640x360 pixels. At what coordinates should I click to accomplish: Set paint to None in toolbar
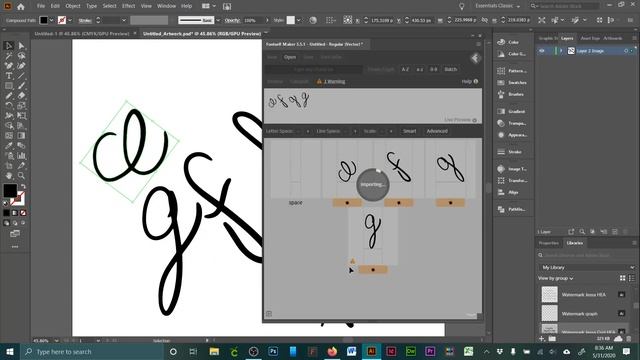[x=23, y=213]
